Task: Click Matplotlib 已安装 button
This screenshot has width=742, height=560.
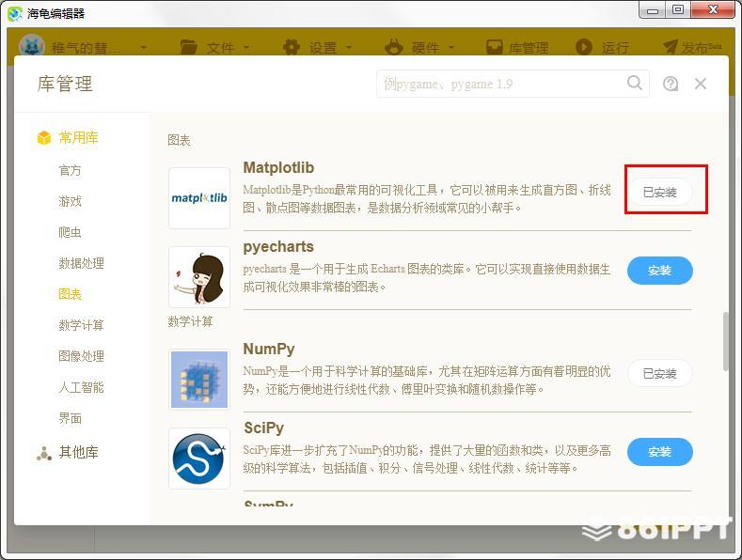Action: [x=659, y=192]
